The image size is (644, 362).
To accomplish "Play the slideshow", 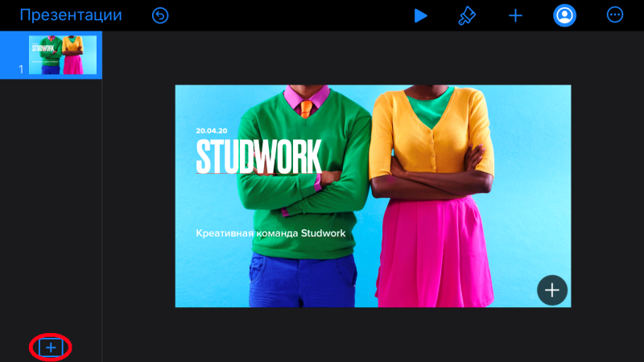I will [x=420, y=15].
